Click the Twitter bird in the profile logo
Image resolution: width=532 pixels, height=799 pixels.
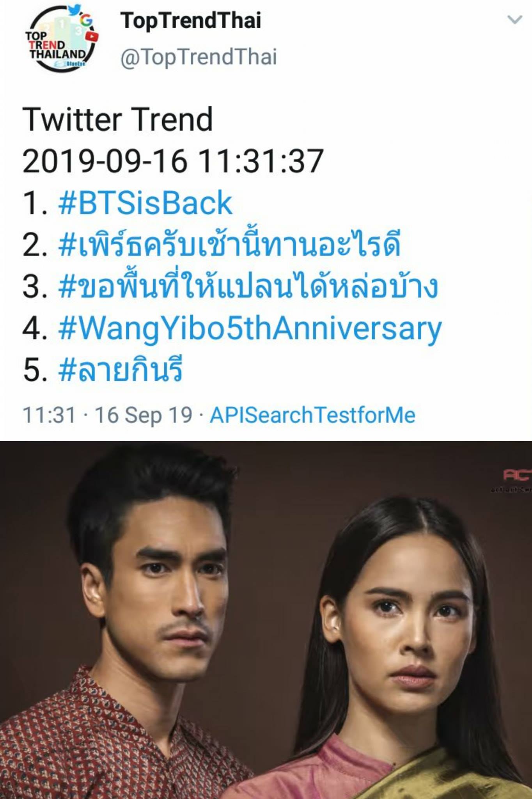click(x=74, y=10)
